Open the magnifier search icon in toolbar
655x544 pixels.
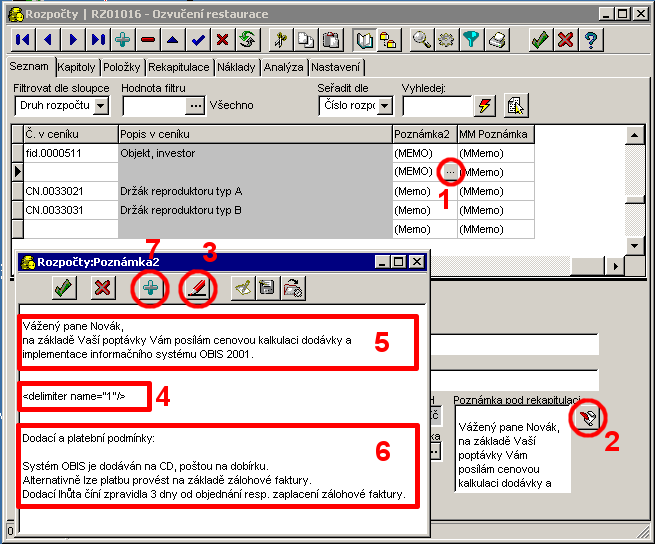point(422,40)
